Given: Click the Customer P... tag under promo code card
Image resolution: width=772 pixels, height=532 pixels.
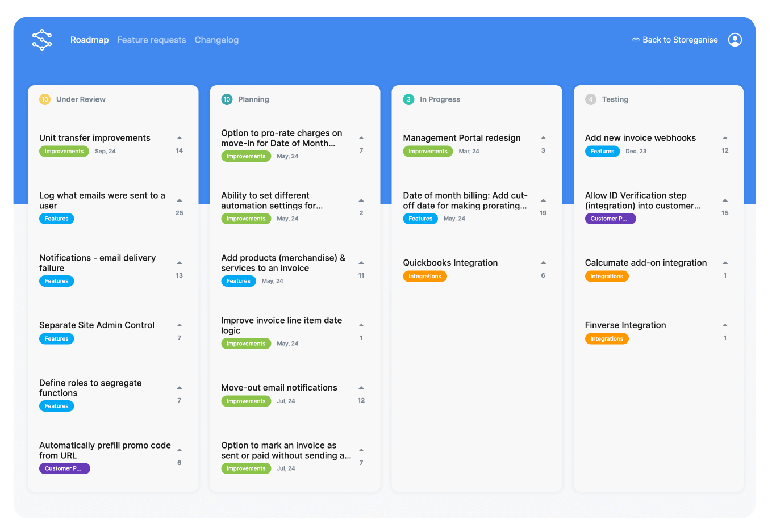Looking at the screenshot, I should (64, 468).
